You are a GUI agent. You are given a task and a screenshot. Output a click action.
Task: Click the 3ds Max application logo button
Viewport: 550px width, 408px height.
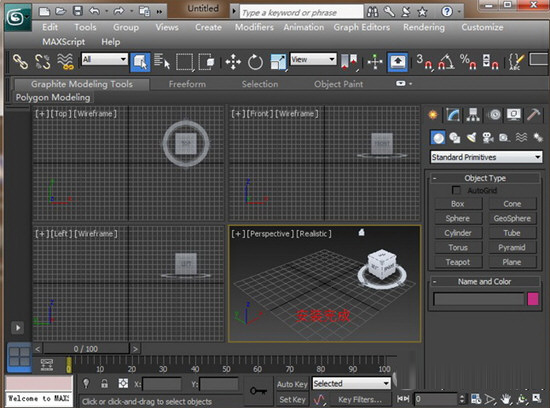coord(18,17)
